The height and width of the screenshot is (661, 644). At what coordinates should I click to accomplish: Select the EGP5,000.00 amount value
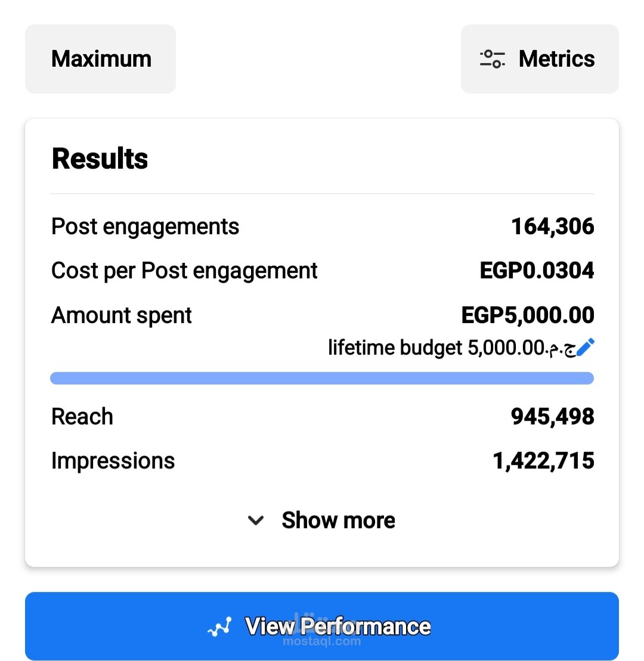coord(528,315)
